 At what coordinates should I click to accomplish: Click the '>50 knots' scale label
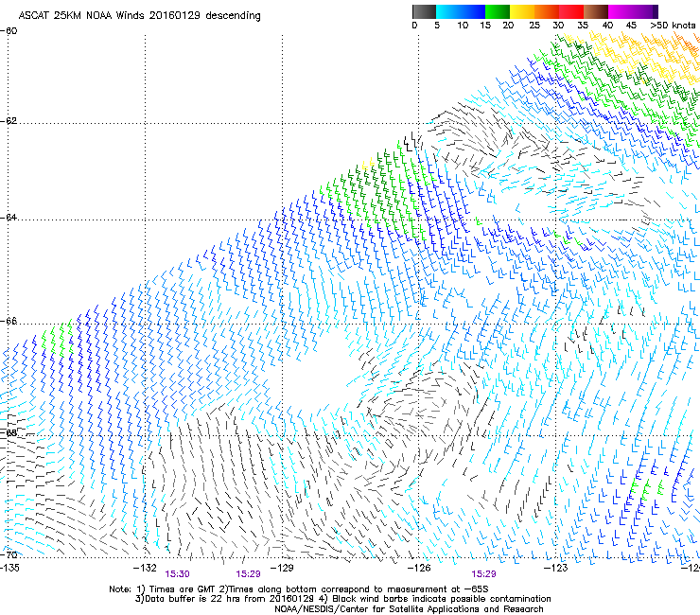(x=673, y=25)
